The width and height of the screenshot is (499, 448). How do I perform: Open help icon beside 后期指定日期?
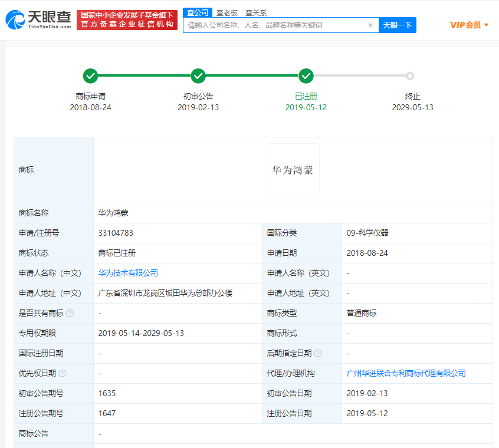pyautogui.click(x=319, y=353)
